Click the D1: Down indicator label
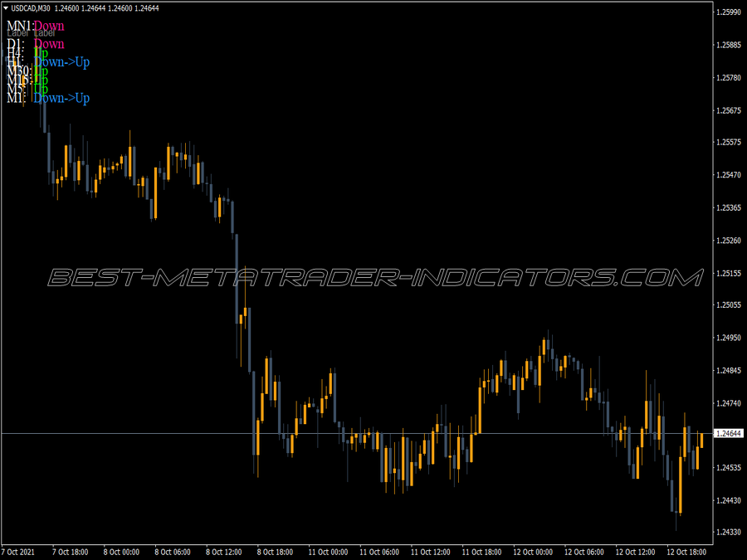 (x=35, y=44)
